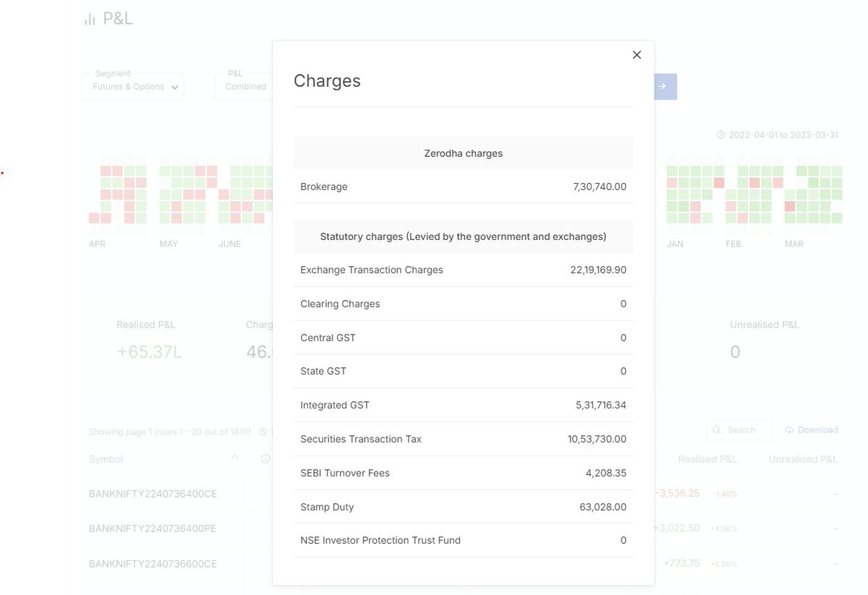Click the MAR heatmap month label

click(793, 244)
